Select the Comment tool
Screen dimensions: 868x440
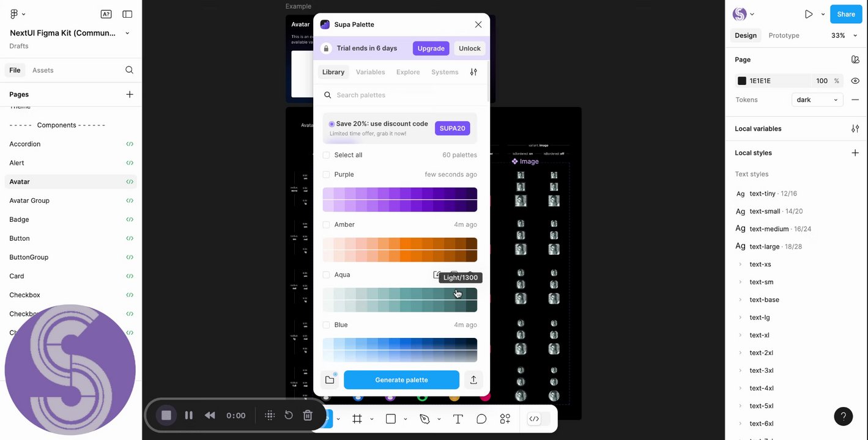(481, 419)
